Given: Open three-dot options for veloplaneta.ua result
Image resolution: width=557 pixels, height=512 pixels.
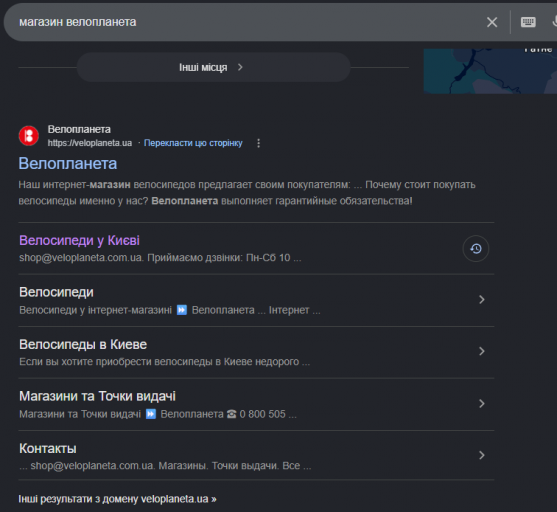Looking at the screenshot, I should point(259,143).
